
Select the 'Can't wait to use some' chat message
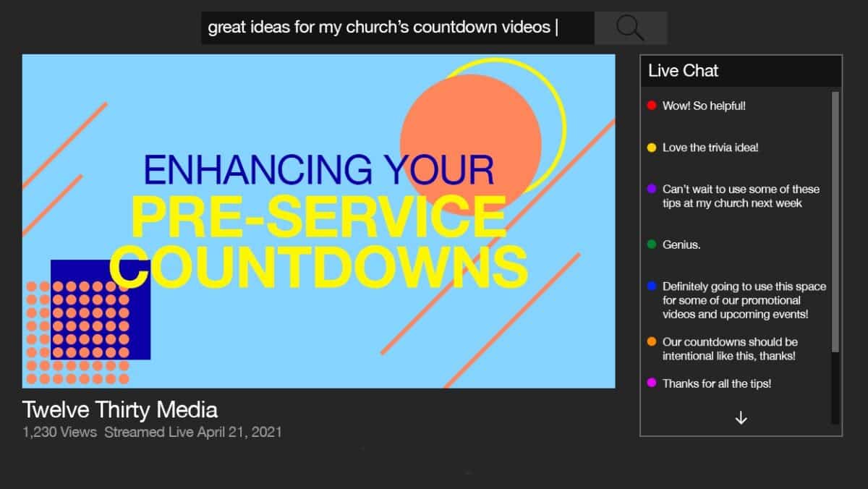(741, 196)
